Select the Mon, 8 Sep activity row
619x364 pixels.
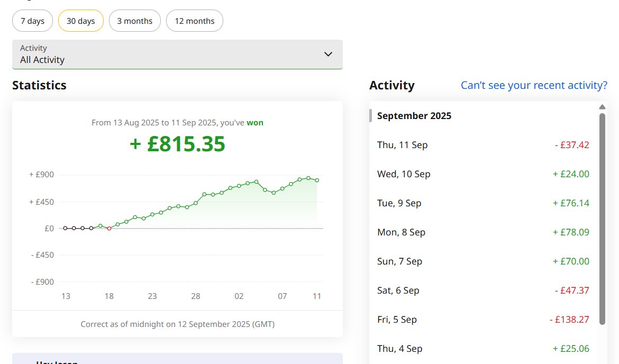pos(483,232)
